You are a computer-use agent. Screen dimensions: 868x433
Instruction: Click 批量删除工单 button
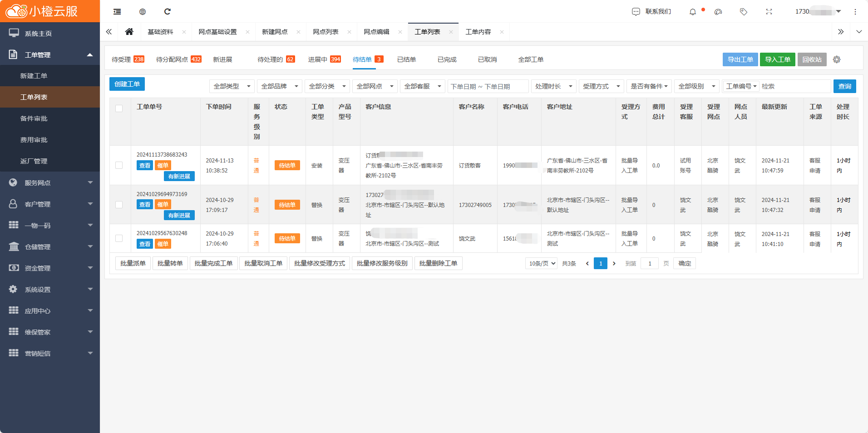point(438,263)
